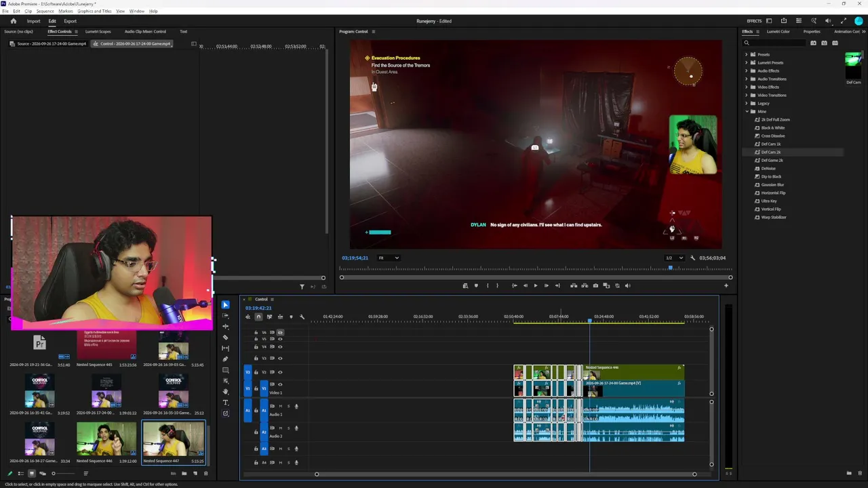Open the Sequence menu
The height and width of the screenshot is (488, 868).
(x=45, y=12)
